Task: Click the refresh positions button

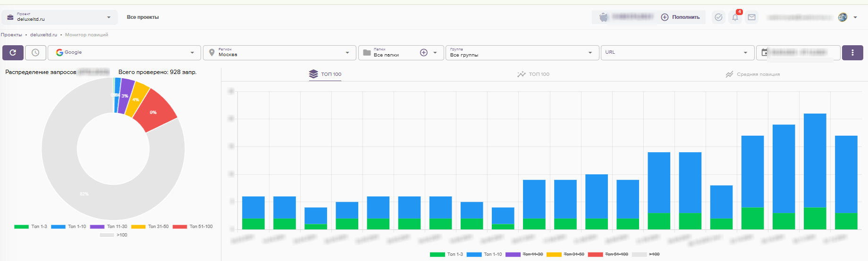Action: [x=13, y=53]
